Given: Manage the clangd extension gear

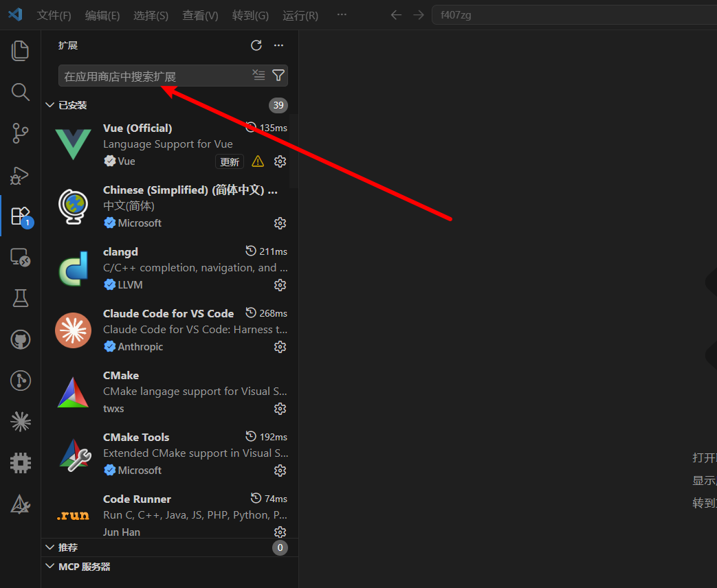Looking at the screenshot, I should tap(280, 285).
